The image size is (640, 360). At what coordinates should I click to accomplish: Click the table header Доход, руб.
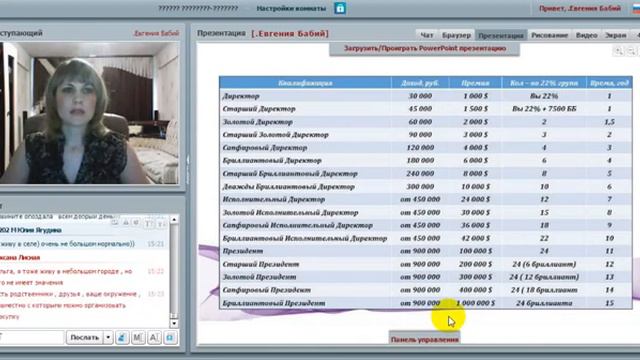click(420, 83)
